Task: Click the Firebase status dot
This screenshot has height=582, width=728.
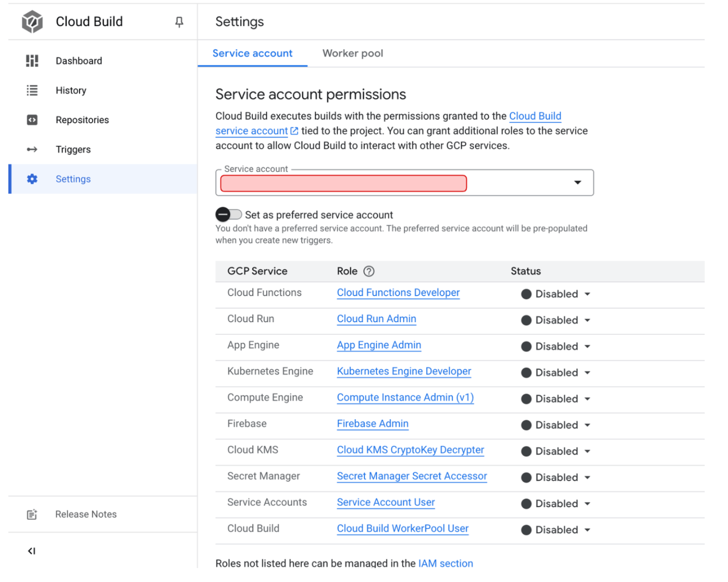Action: (x=526, y=425)
